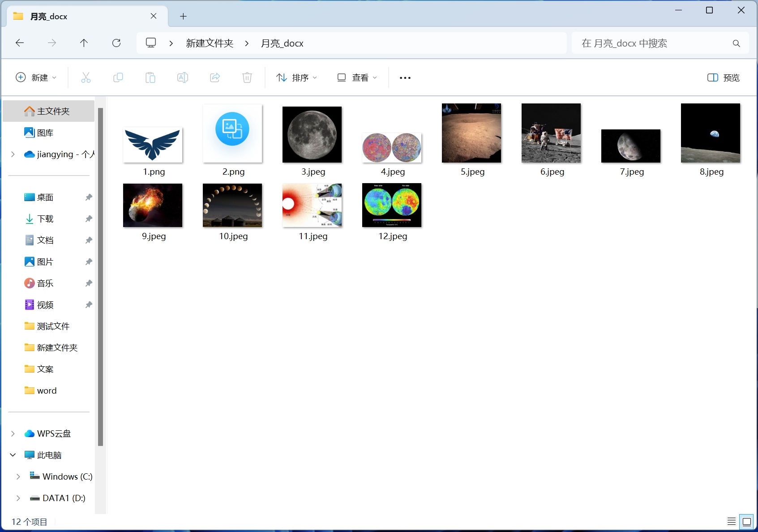Image resolution: width=758 pixels, height=532 pixels.
Task: Navigate back with the back arrow
Action: coord(19,43)
